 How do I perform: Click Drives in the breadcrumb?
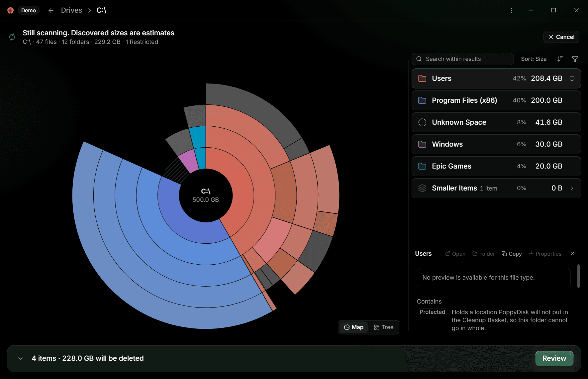(71, 10)
